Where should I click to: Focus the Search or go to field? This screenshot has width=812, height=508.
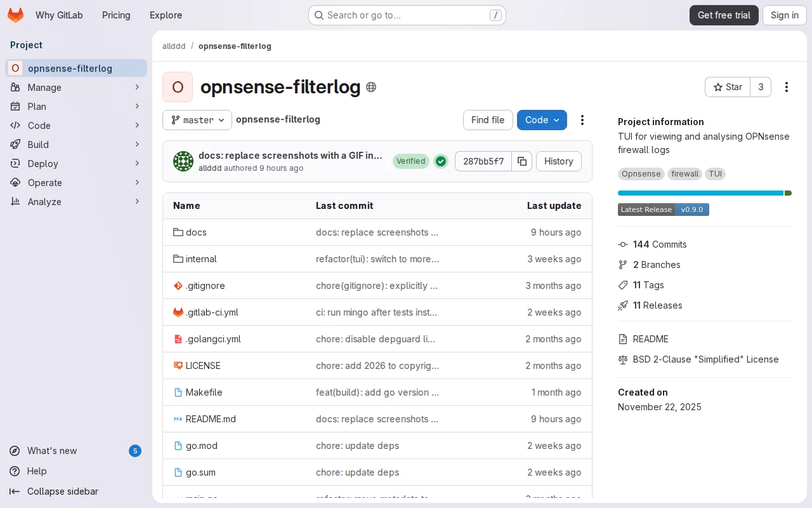(x=407, y=15)
